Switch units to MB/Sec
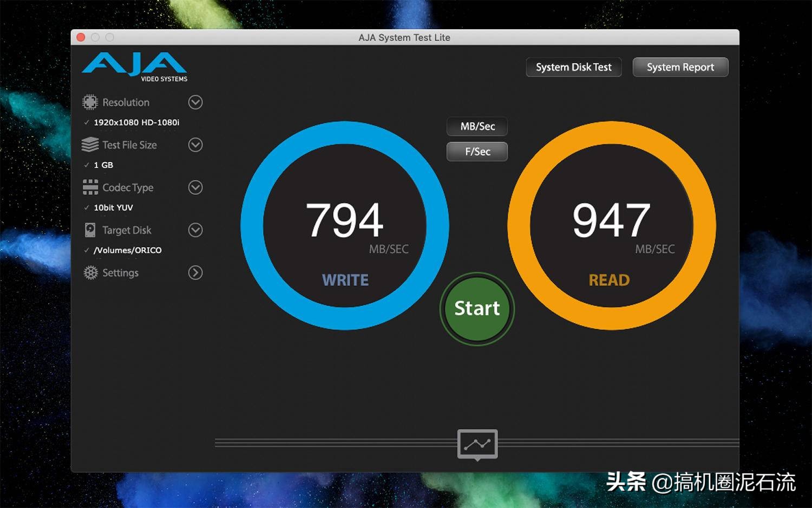Screen dimensions: 812x508 [x=476, y=127]
